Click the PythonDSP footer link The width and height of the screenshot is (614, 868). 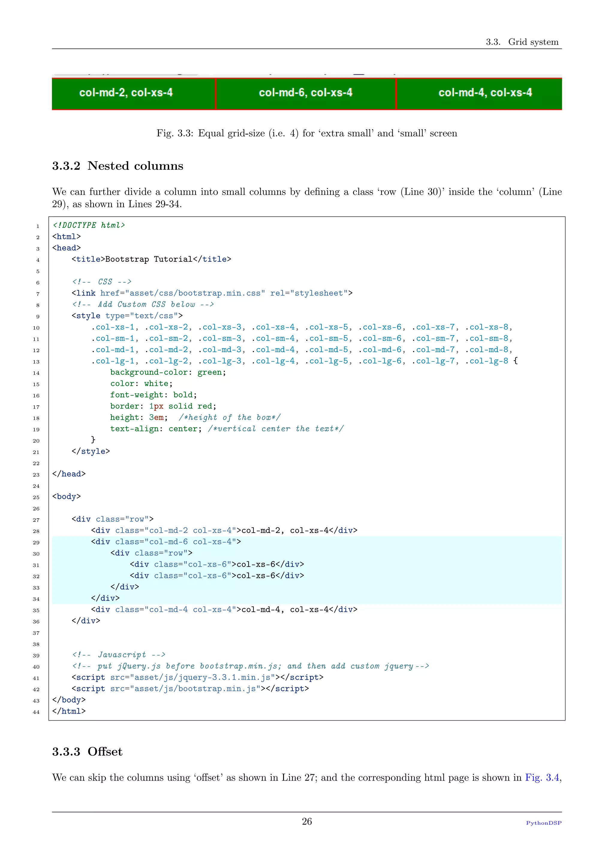[544, 823]
